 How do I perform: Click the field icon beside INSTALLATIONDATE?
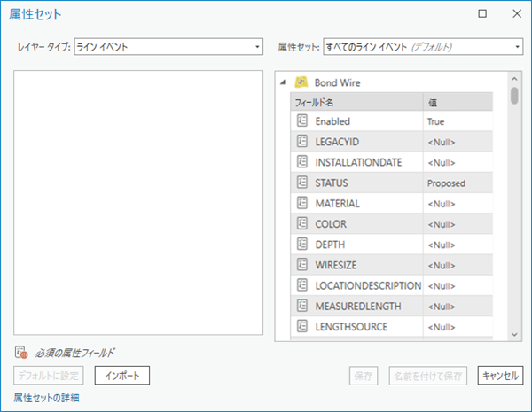[x=301, y=162]
